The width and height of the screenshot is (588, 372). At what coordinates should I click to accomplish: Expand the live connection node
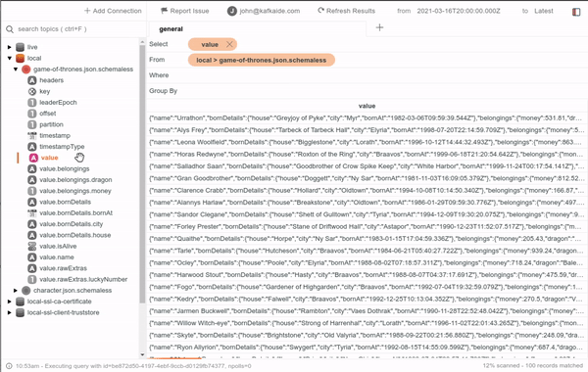[x=10, y=47]
